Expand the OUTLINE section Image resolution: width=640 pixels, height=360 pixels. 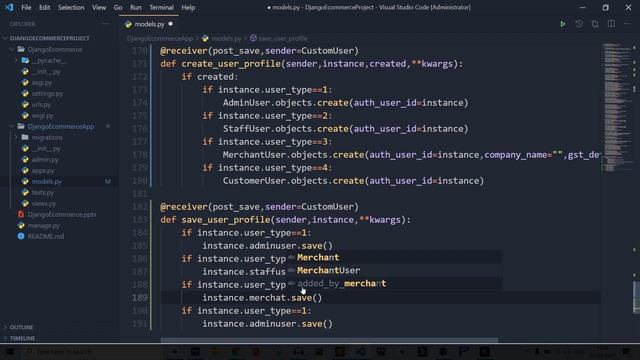[21, 327]
